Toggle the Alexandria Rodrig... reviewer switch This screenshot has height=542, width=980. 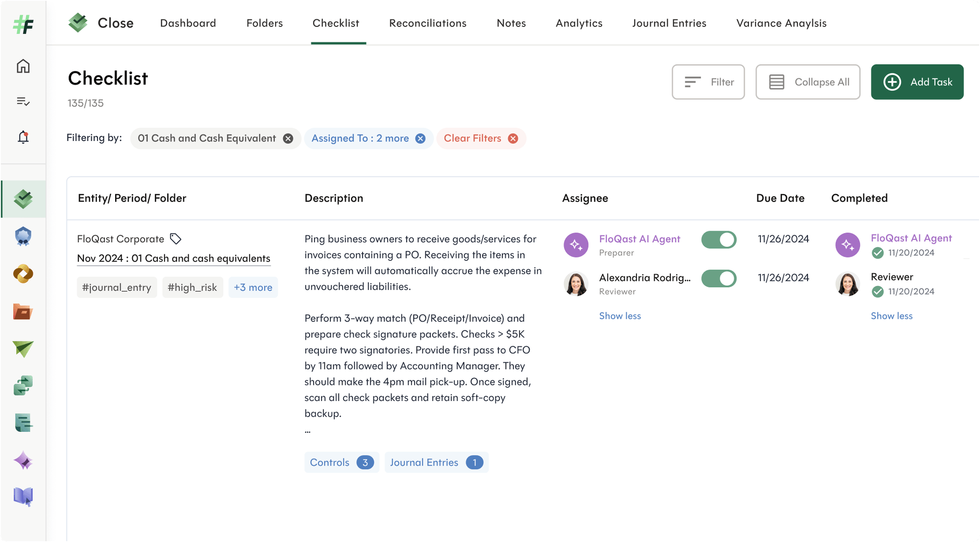click(719, 279)
